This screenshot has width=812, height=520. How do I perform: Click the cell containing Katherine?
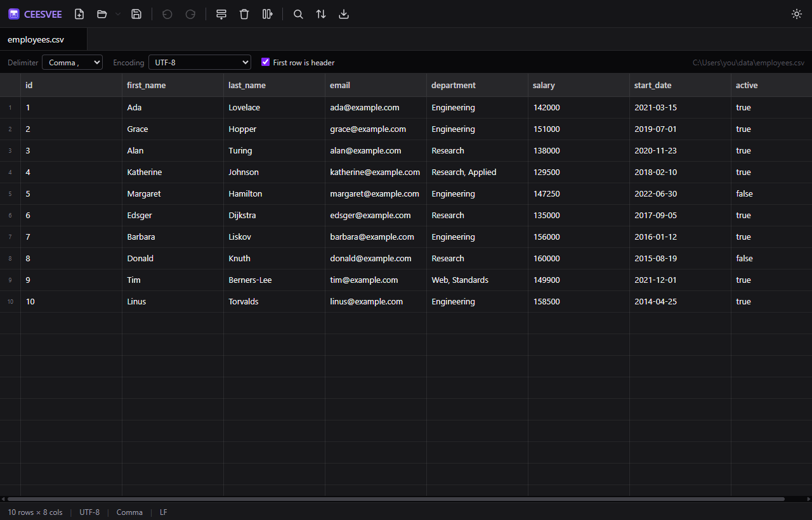click(173, 172)
